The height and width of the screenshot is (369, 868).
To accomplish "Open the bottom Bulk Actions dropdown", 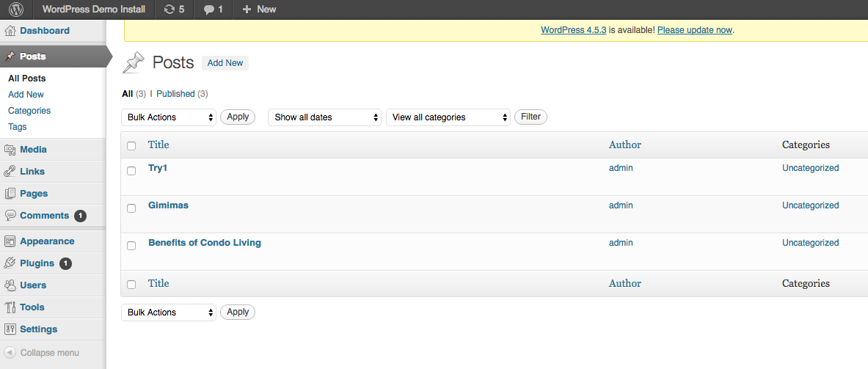I will tap(169, 313).
